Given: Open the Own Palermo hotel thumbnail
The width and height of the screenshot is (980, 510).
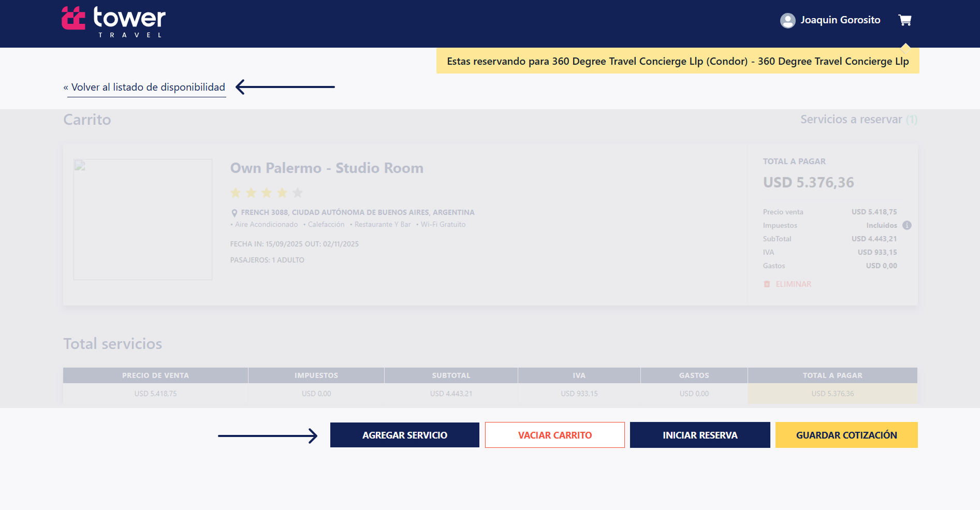Looking at the screenshot, I should [143, 220].
